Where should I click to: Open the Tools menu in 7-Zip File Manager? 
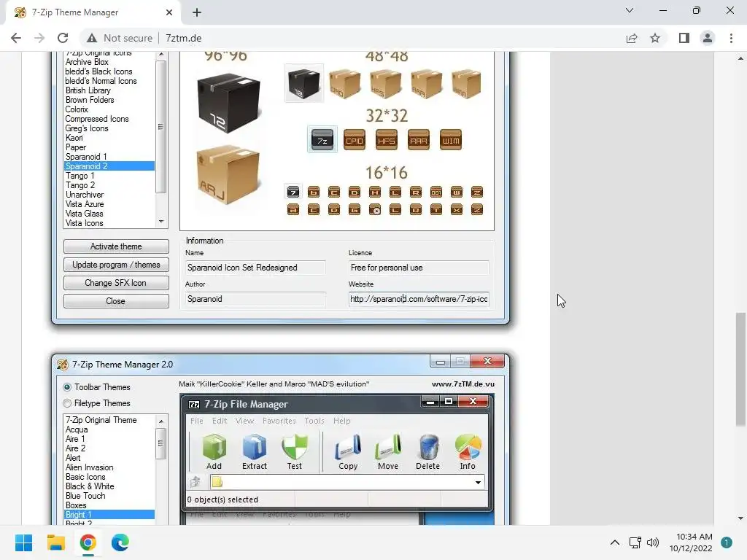pyautogui.click(x=314, y=421)
